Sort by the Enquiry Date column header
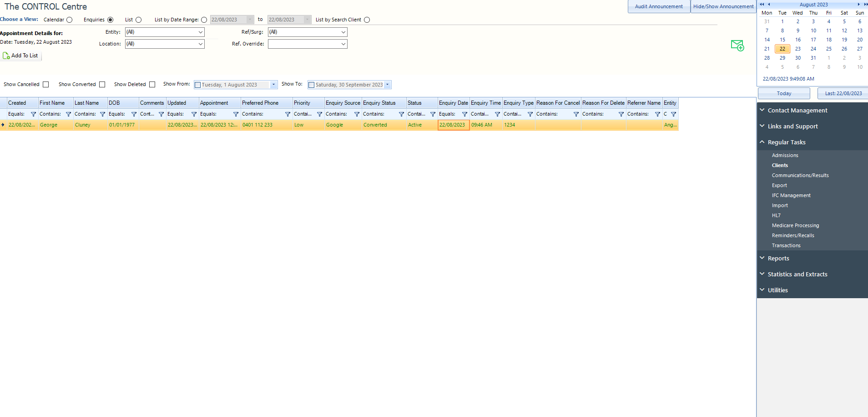 tap(453, 103)
